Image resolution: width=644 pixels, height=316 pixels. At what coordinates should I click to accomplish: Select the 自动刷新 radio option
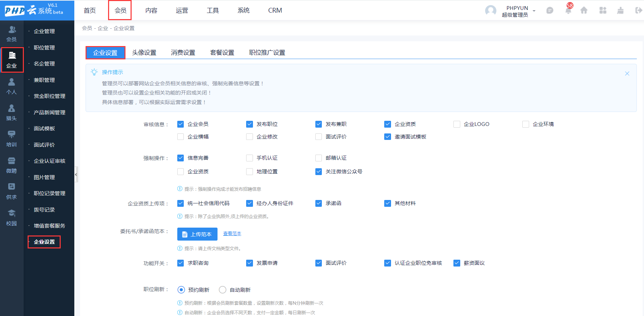click(x=223, y=290)
